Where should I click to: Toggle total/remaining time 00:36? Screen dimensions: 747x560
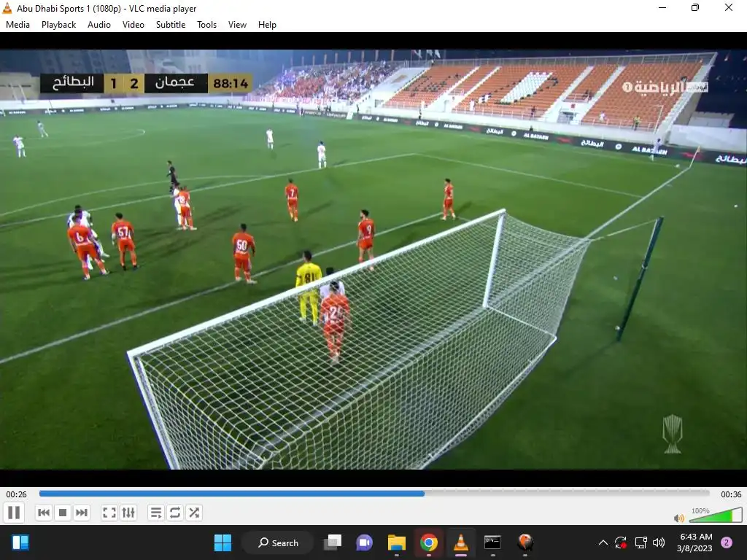click(731, 494)
